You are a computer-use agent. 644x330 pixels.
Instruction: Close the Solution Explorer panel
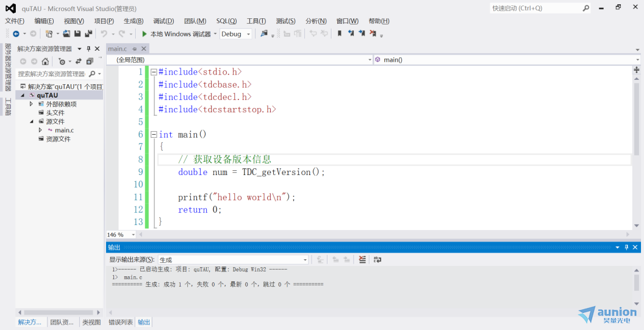point(98,48)
